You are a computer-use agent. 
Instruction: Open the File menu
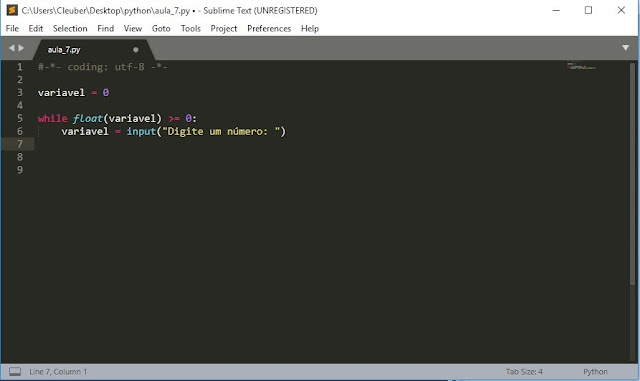[12, 29]
